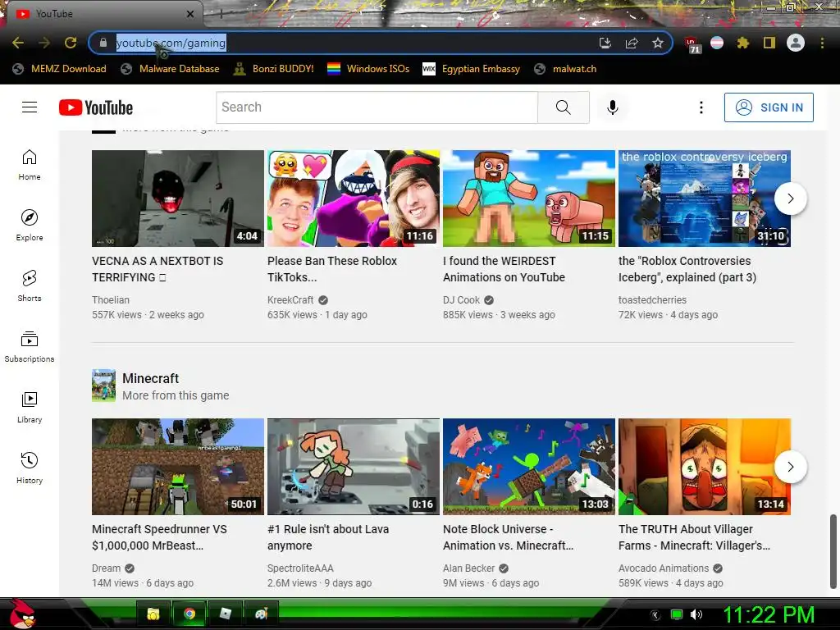The width and height of the screenshot is (840, 630).
Task: Open the roblox controversy iceberg thumbnail
Action: pyautogui.click(x=705, y=199)
